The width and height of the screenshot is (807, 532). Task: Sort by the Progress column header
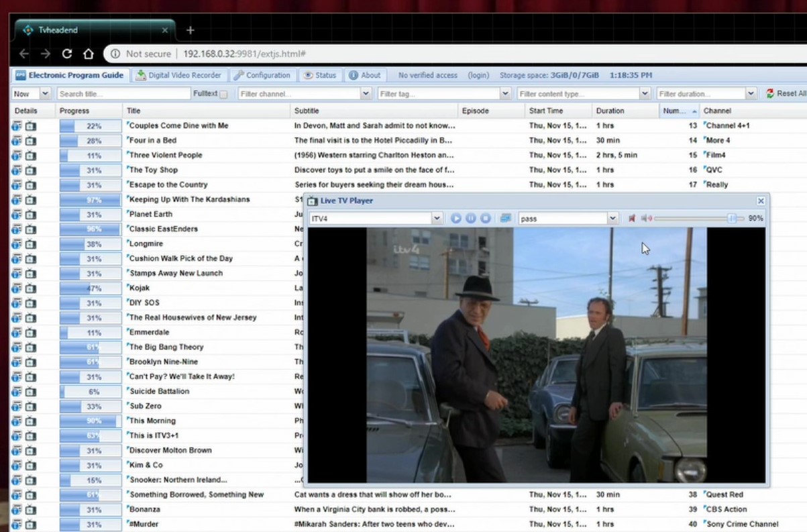click(x=89, y=111)
